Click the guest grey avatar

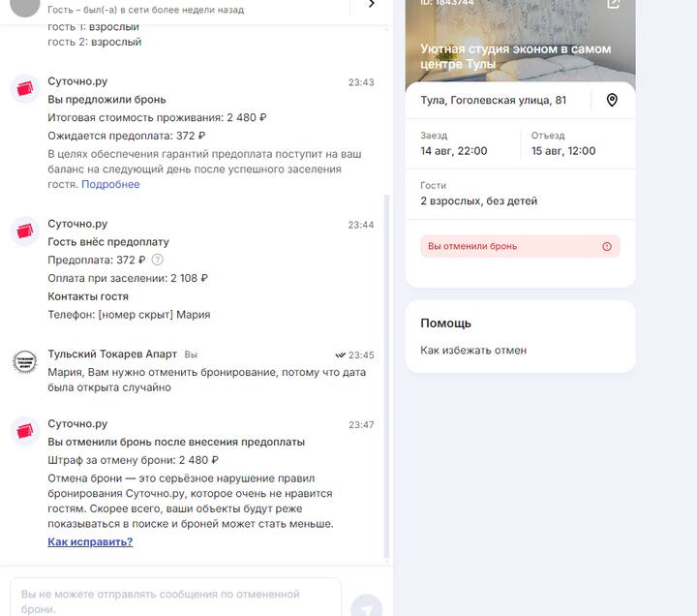[x=25, y=6]
